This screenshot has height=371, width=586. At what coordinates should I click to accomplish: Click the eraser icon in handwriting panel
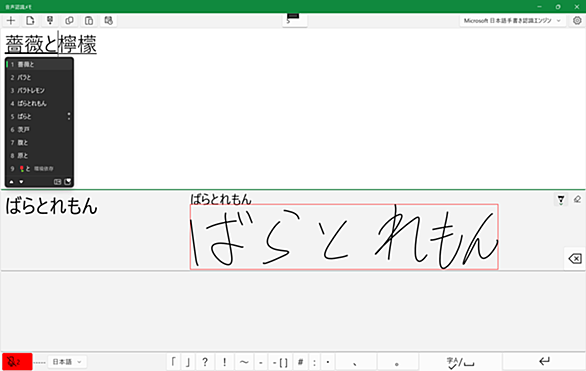coord(577,200)
